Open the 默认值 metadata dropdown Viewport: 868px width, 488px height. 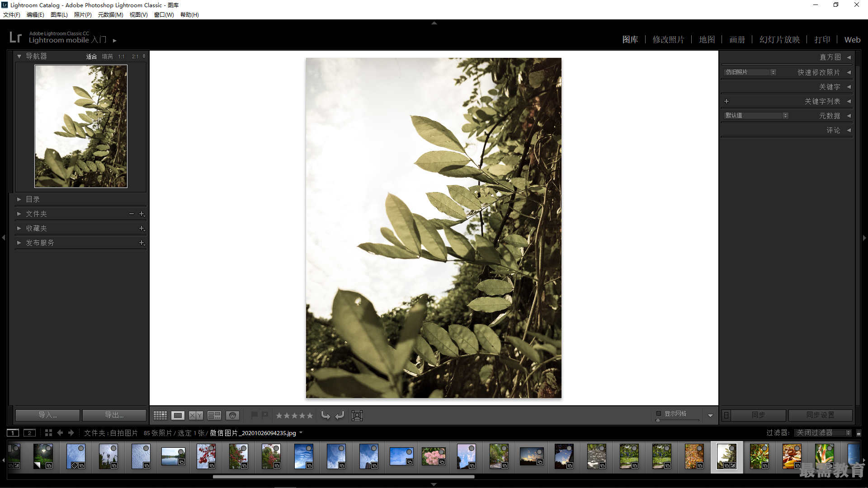[756, 116]
